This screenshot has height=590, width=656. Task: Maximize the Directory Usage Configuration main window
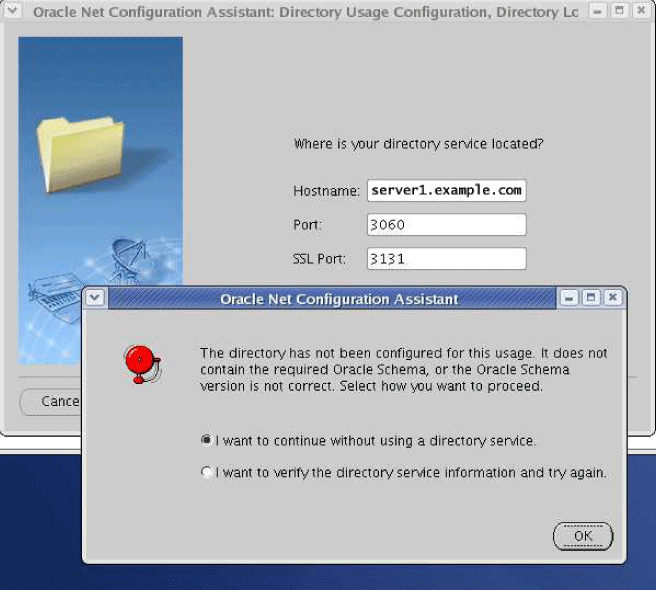coord(619,12)
